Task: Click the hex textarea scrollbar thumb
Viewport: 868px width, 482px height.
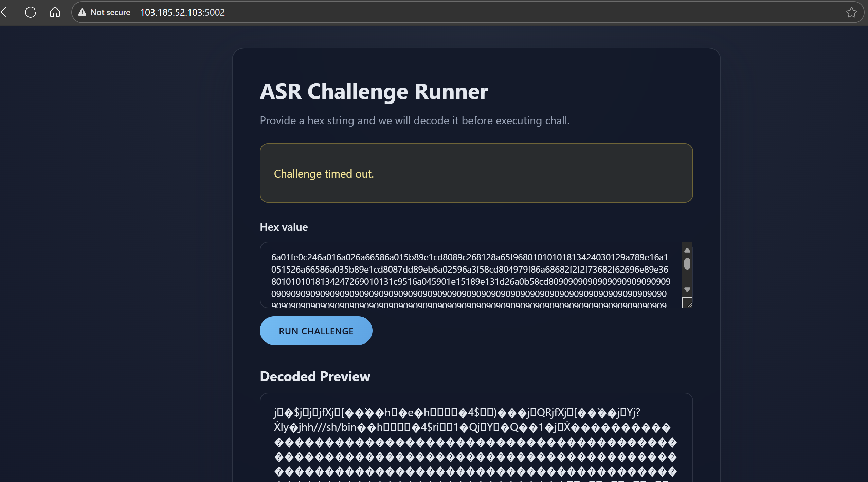Action: [687, 264]
